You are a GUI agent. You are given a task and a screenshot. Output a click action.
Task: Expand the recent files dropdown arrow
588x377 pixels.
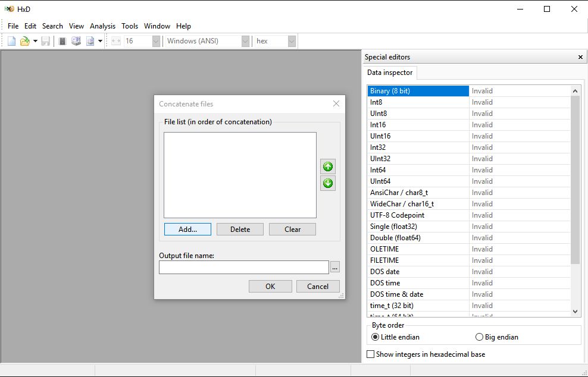tap(35, 41)
